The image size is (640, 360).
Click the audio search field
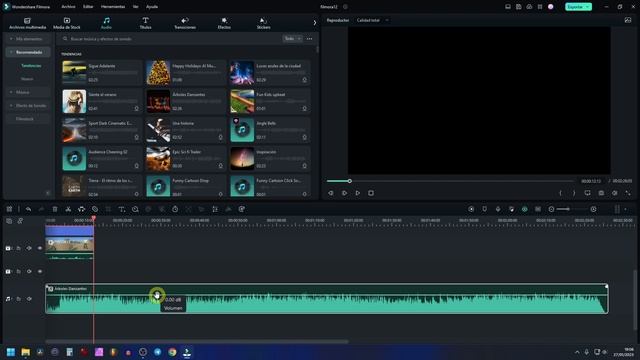tap(169, 39)
